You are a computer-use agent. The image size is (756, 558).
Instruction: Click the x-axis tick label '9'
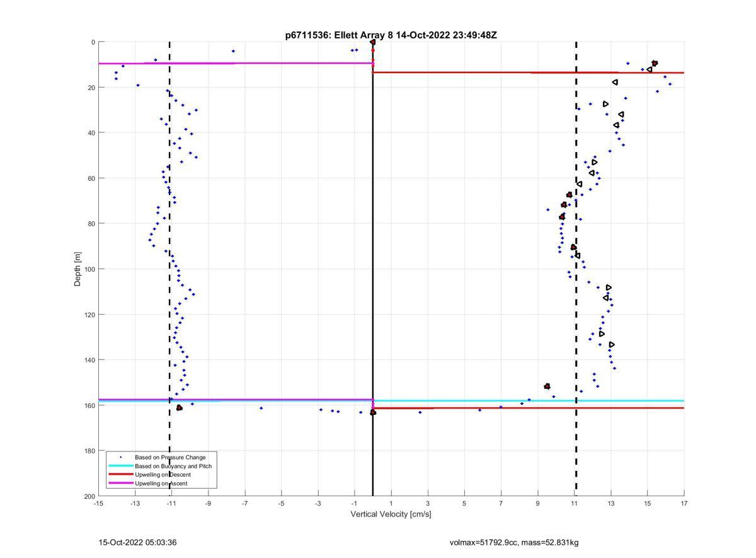tap(537, 504)
